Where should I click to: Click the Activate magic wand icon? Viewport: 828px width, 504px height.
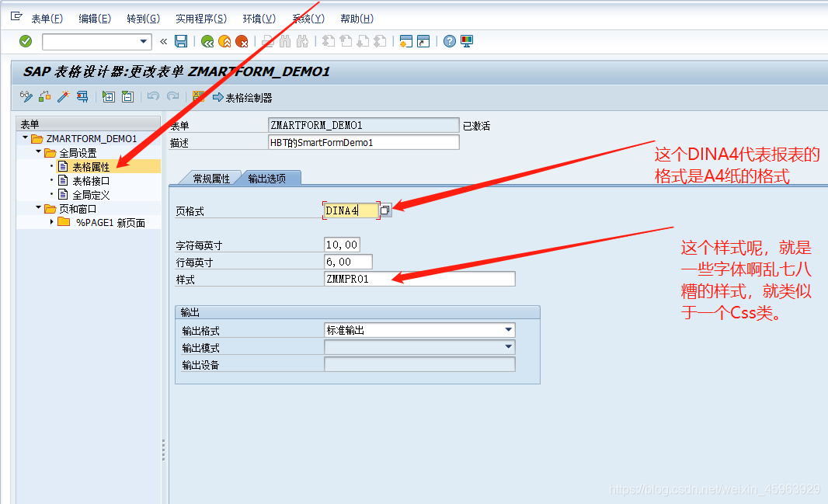(x=64, y=96)
